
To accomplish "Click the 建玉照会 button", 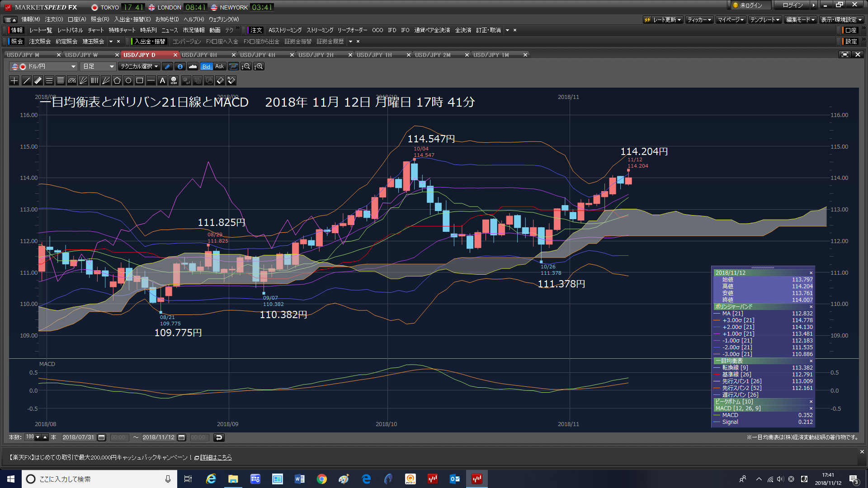I will click(93, 42).
